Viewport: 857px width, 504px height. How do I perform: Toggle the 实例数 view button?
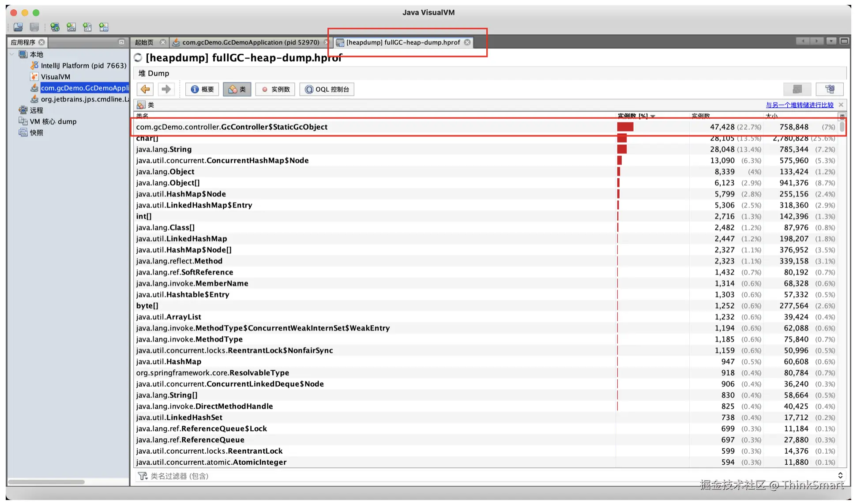(275, 90)
